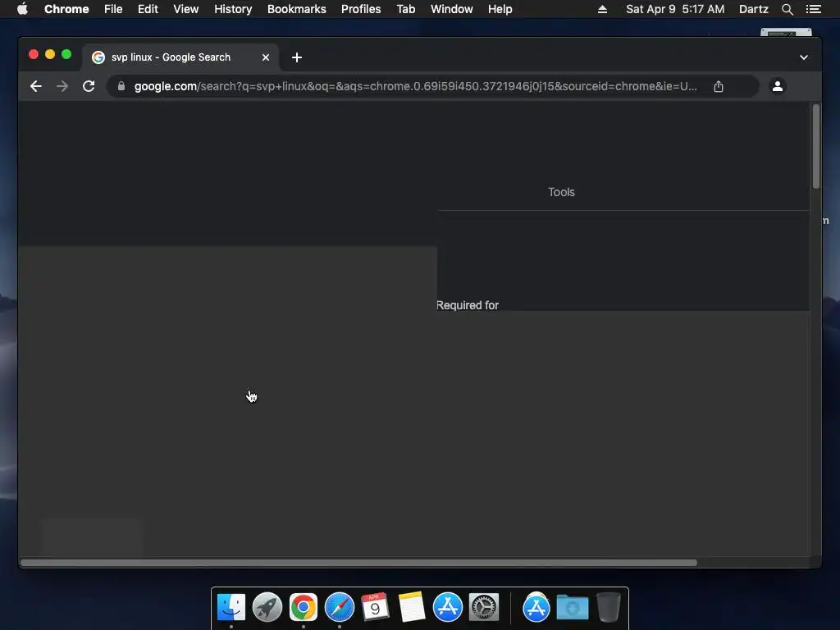840x630 pixels.
Task: Open a new tab with plus button
Action: (297, 57)
